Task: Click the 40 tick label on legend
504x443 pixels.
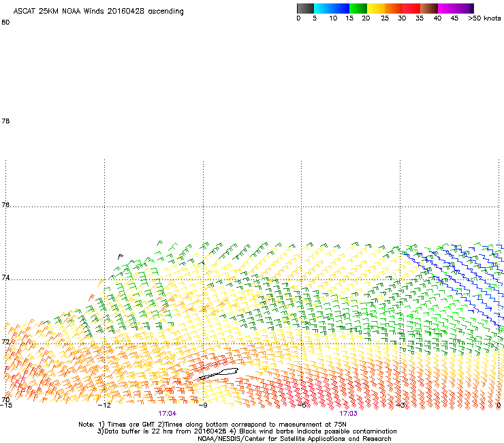Action: 437,18
